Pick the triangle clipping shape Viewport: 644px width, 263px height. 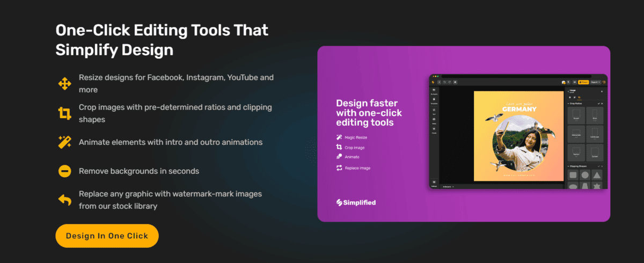click(x=597, y=176)
